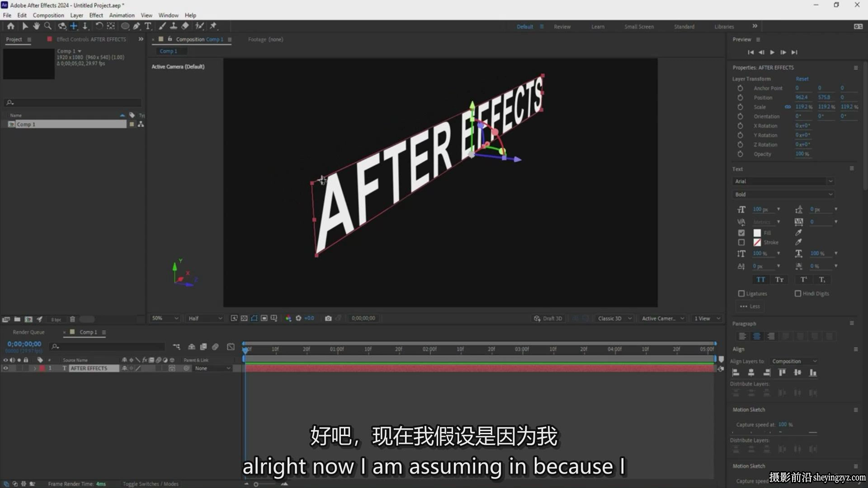Select the Clone Stamp tool

174,26
